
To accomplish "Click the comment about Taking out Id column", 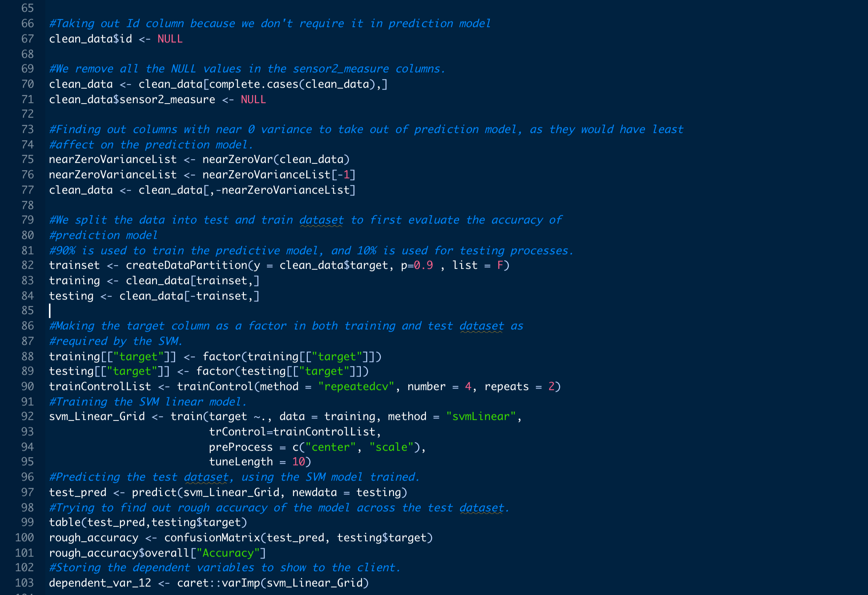I will [x=269, y=23].
